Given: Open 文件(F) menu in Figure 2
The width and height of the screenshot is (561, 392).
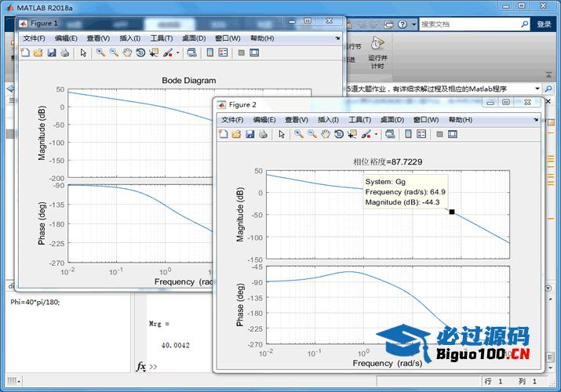Looking at the screenshot, I should (232, 120).
